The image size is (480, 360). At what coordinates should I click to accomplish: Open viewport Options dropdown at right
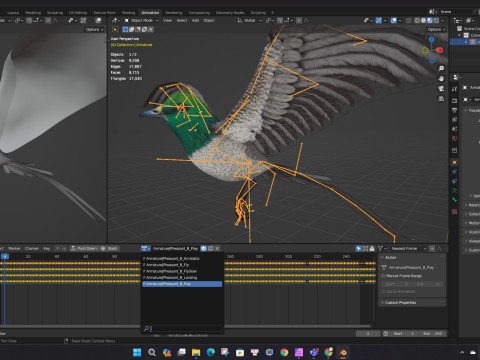pyautogui.click(x=436, y=29)
